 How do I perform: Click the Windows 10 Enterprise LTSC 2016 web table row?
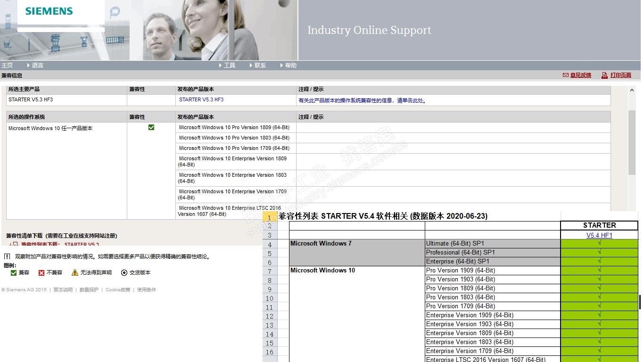393,211
